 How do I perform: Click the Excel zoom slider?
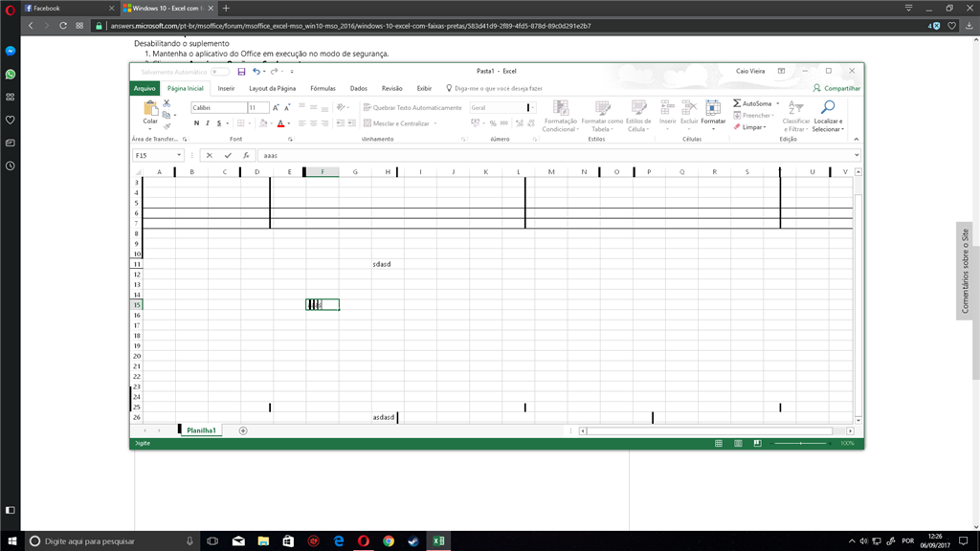point(801,443)
